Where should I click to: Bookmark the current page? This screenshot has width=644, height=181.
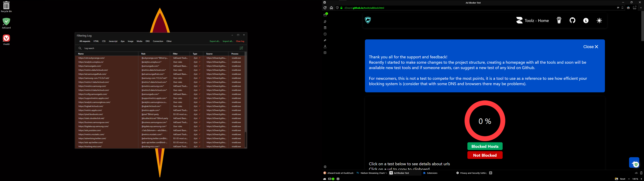(623, 8)
